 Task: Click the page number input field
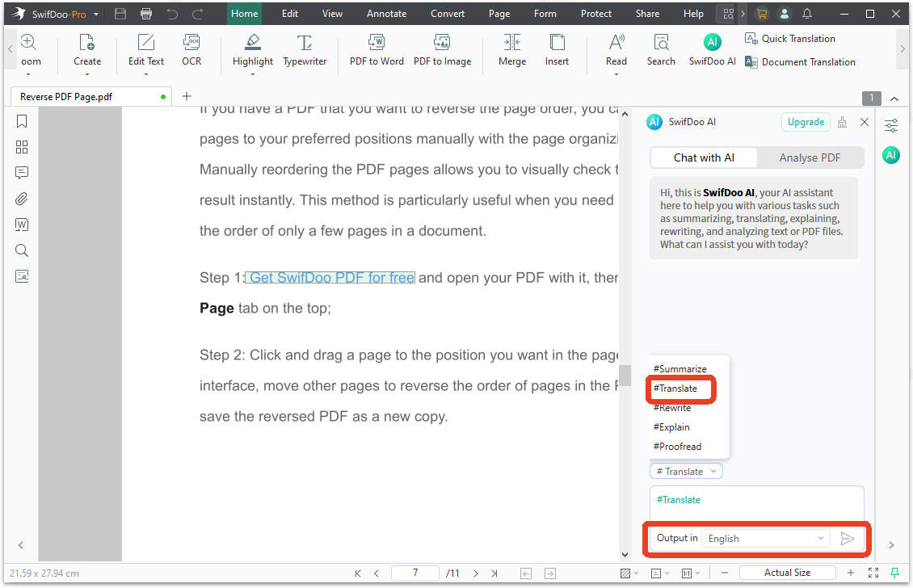[415, 573]
